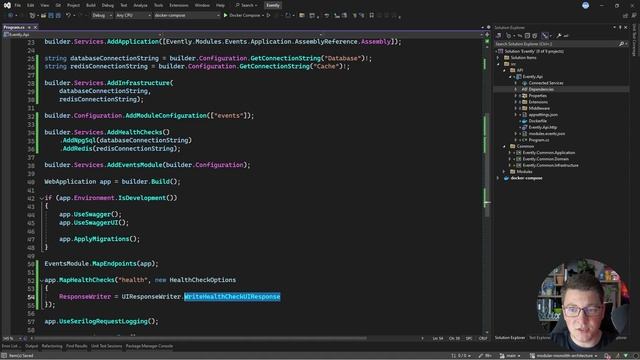Click the horizontal editor scrollbar
Screen dimensions: 640x360
click(200, 338)
